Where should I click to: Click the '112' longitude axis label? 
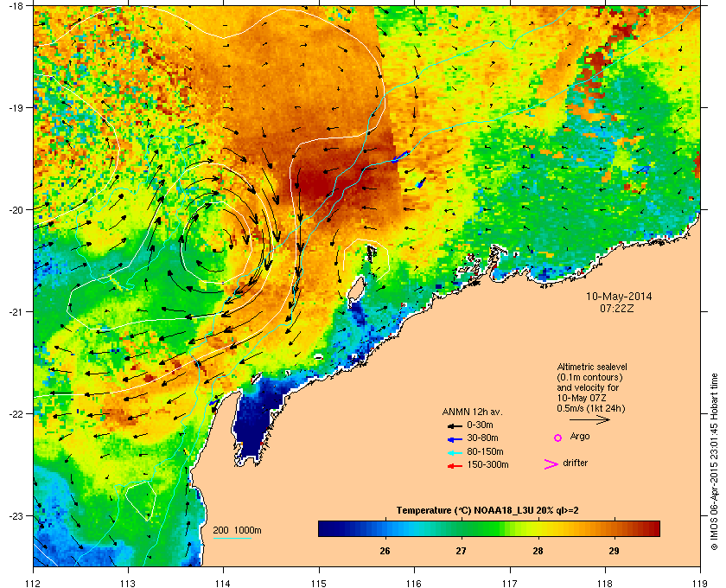(34, 583)
